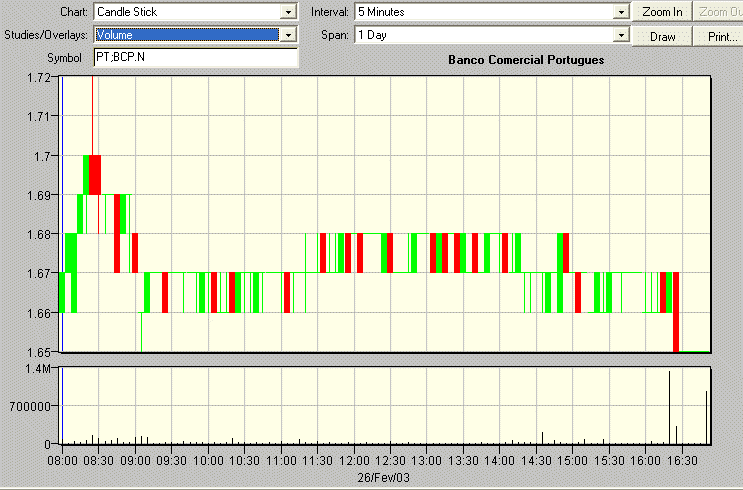Click the Studies/Overlays: field label
The height and width of the screenshot is (490, 743).
(46, 35)
